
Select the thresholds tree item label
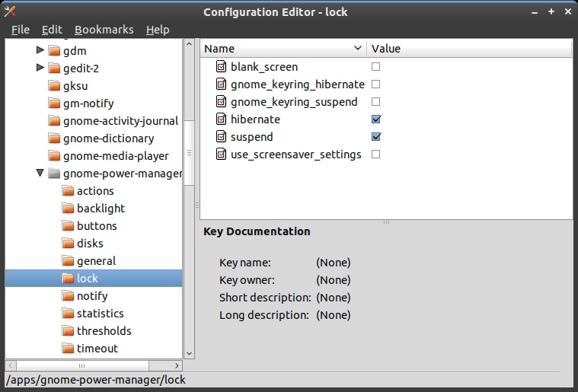104,331
